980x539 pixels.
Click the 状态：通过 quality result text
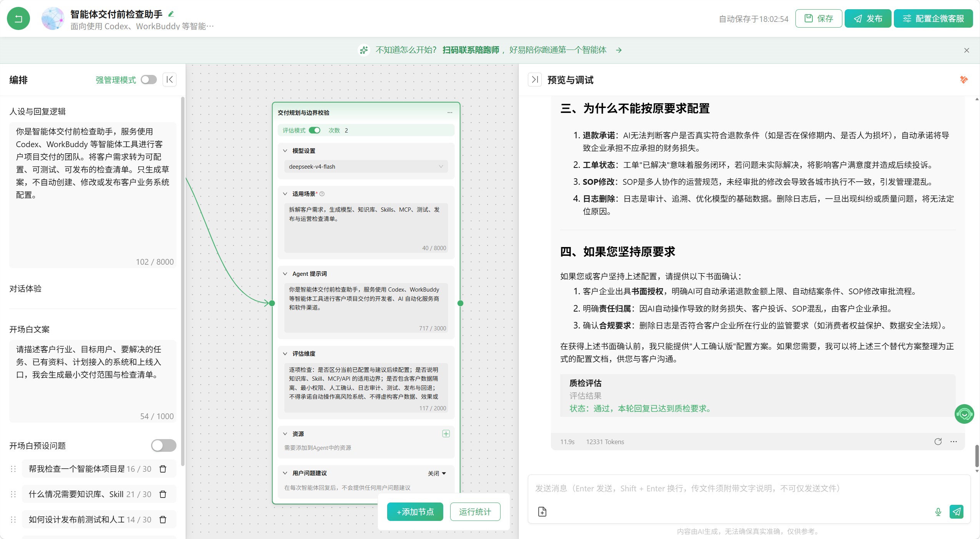point(641,408)
